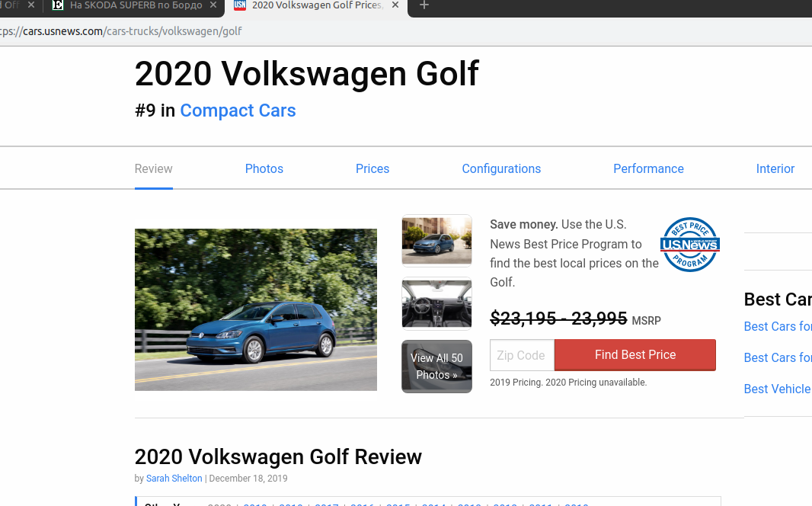Open the Performance tab
Viewport: 812px width, 506px height.
pyautogui.click(x=648, y=169)
